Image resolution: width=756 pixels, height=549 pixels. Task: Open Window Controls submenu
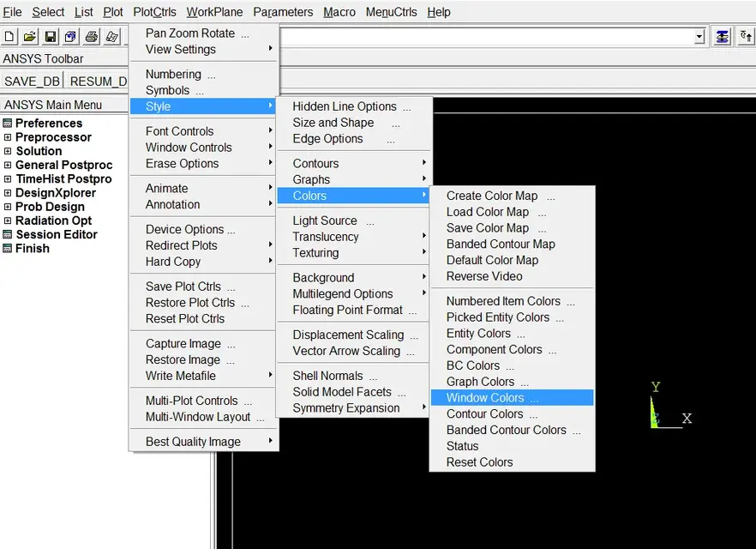[x=204, y=148]
